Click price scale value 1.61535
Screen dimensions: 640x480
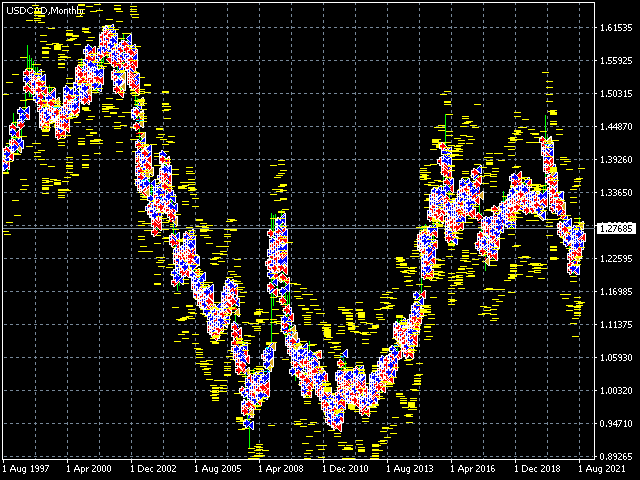(x=616, y=27)
